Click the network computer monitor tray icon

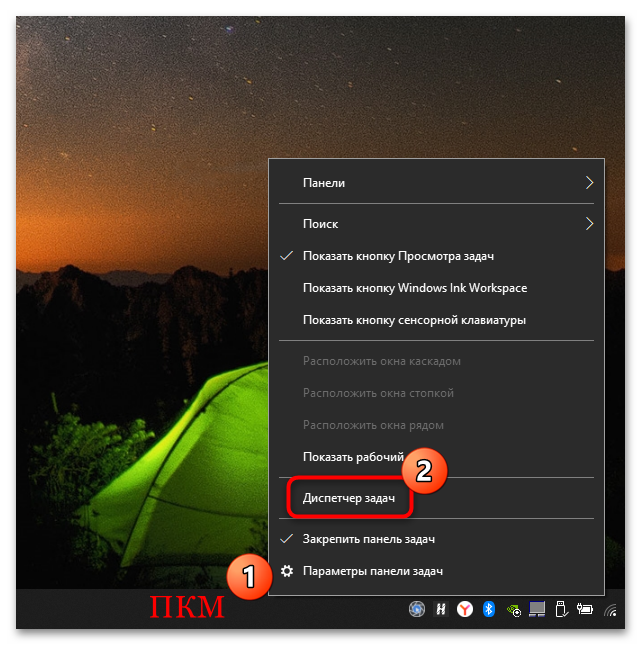537,608
